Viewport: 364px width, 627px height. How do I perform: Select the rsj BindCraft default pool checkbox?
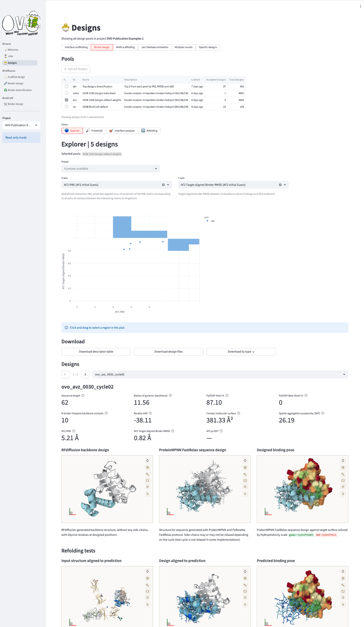click(x=66, y=107)
